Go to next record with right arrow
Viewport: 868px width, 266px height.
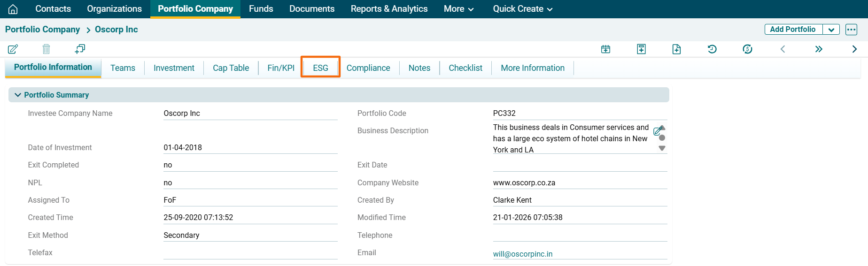(854, 49)
